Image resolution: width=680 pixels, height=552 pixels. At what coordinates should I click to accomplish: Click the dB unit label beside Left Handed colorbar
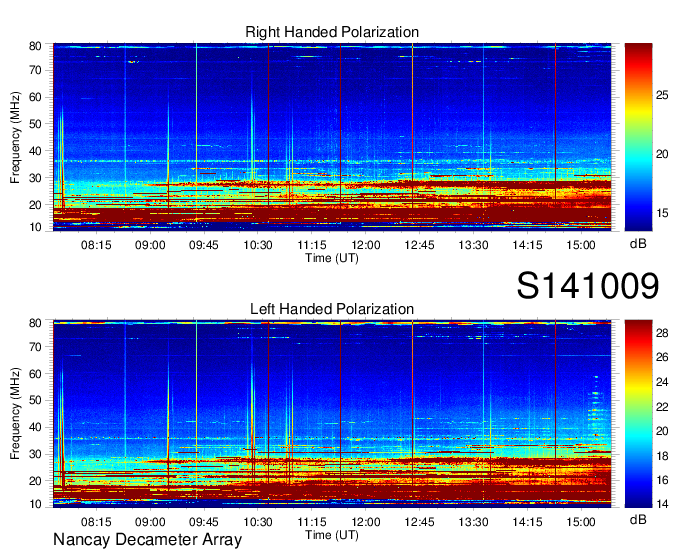638,519
